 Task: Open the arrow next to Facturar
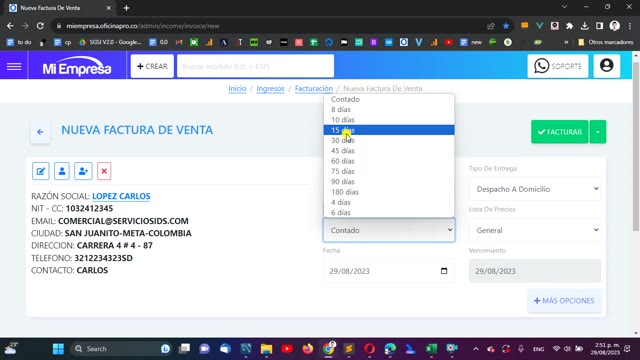point(598,132)
